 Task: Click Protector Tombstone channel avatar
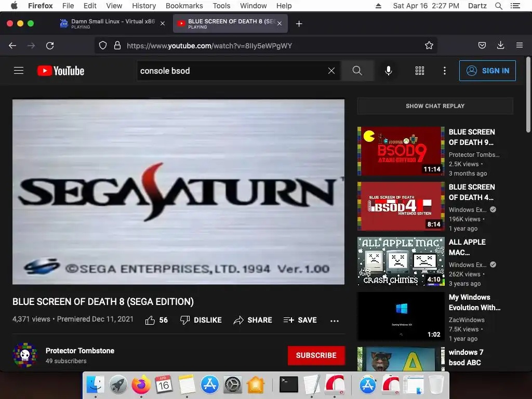25,355
